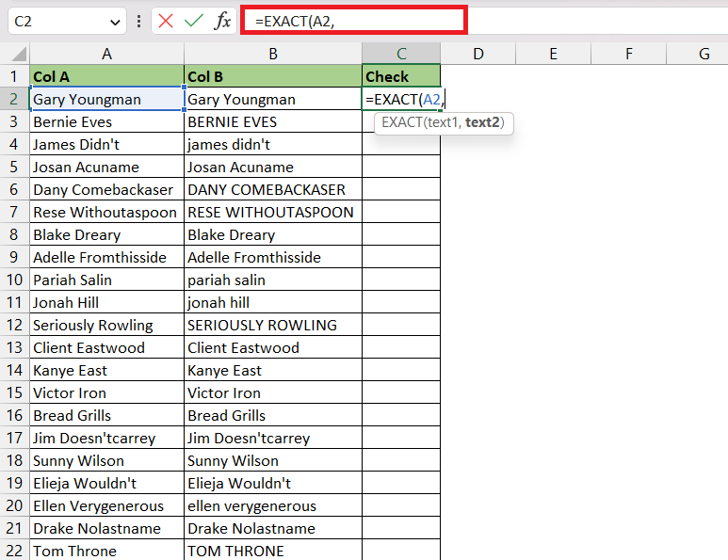The image size is (728, 560).
Task: Click cell 'James Didn't'
Action: click(x=106, y=144)
